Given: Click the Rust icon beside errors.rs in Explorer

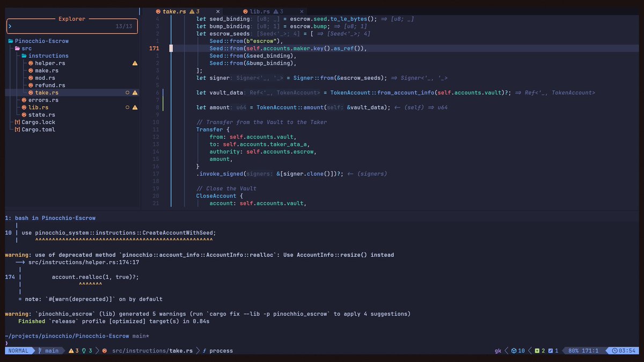Looking at the screenshot, I should pos(24,100).
